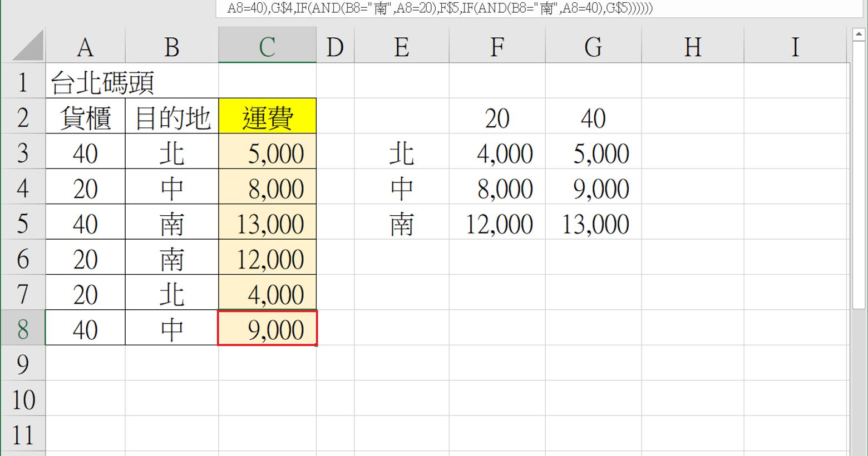This screenshot has height=456, width=868.
Task: Select active cell C8 showing 9,000
Action: pyautogui.click(x=267, y=329)
